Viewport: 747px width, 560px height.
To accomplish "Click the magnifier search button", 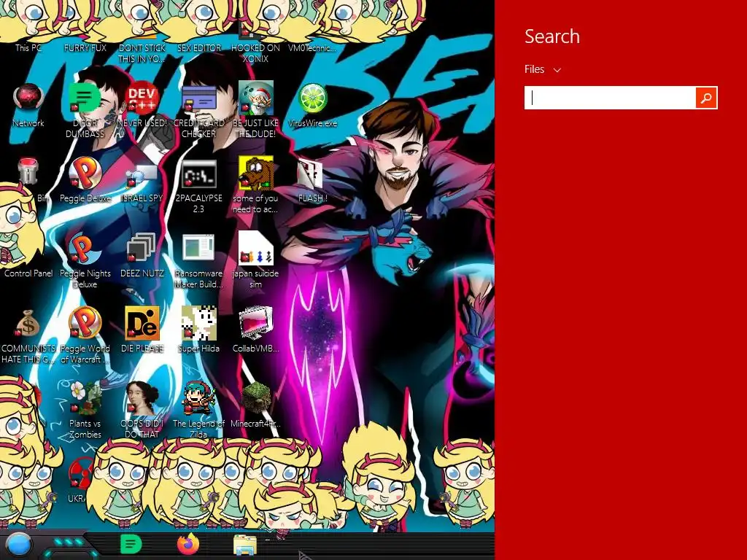I will pos(706,98).
